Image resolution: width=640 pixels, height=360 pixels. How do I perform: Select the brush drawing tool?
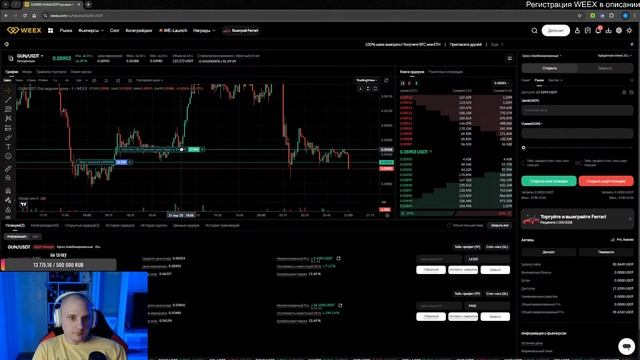click(x=8, y=138)
